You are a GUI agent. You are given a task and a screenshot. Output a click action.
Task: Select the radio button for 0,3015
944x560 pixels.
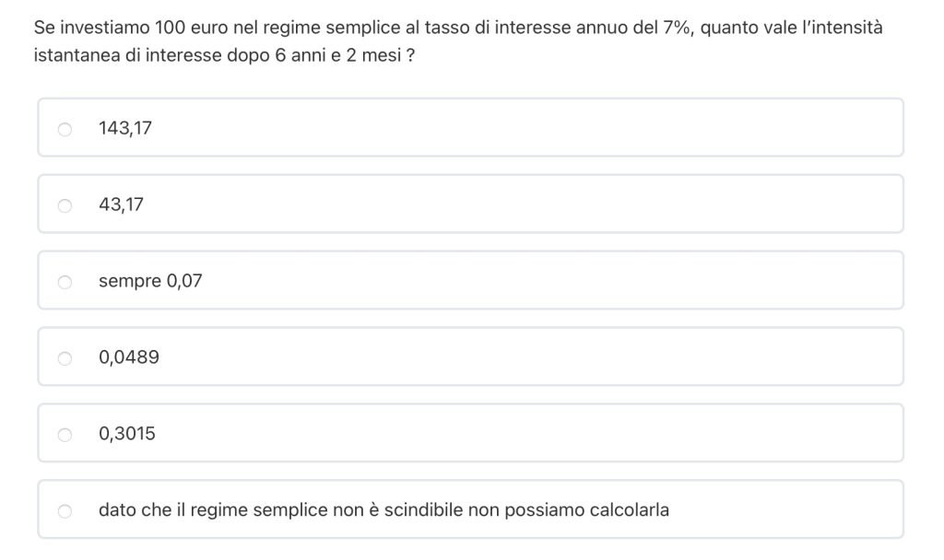point(65,434)
